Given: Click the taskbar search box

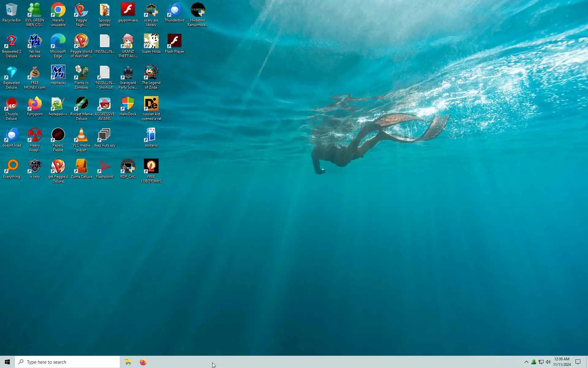Looking at the screenshot, I should pyautogui.click(x=67, y=362).
